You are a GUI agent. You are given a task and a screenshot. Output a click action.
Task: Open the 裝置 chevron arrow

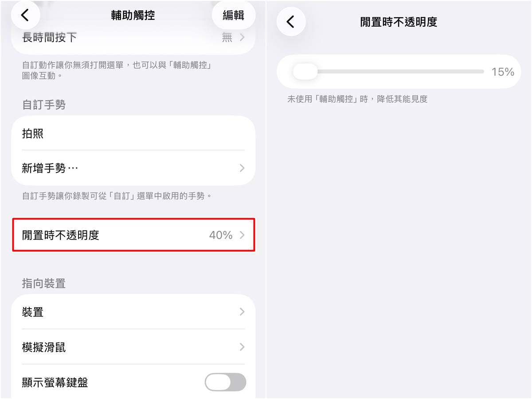coord(242,312)
